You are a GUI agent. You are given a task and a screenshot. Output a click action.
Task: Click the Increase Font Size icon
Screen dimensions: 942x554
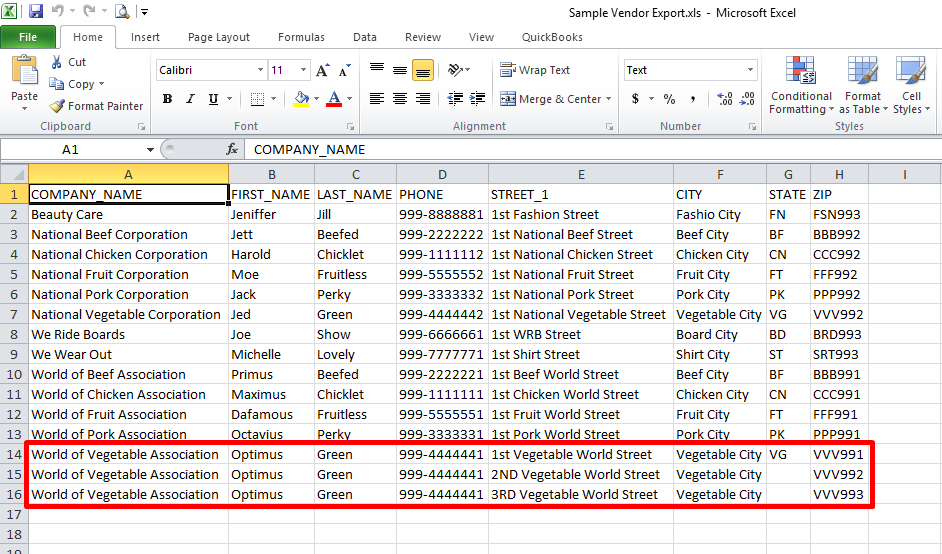coord(323,70)
